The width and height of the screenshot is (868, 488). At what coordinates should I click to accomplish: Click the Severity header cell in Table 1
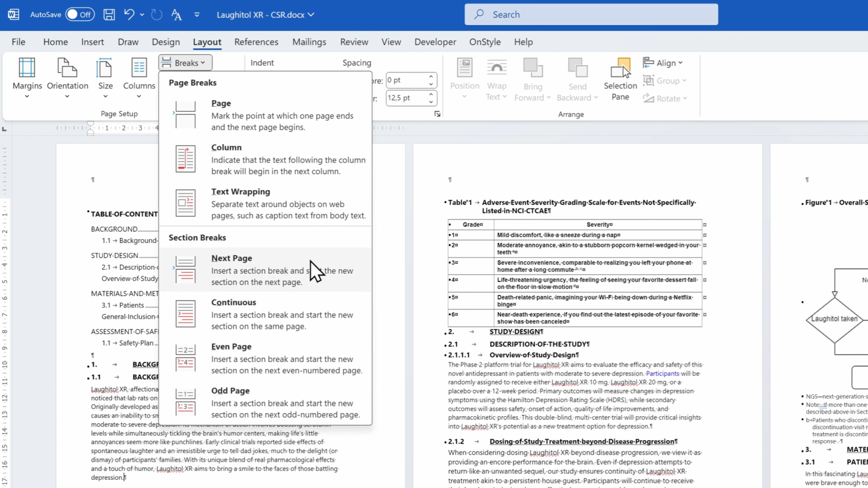pyautogui.click(x=598, y=225)
